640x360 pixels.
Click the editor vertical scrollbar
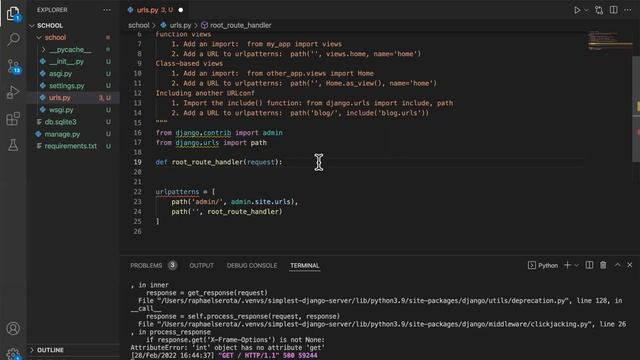click(x=636, y=108)
